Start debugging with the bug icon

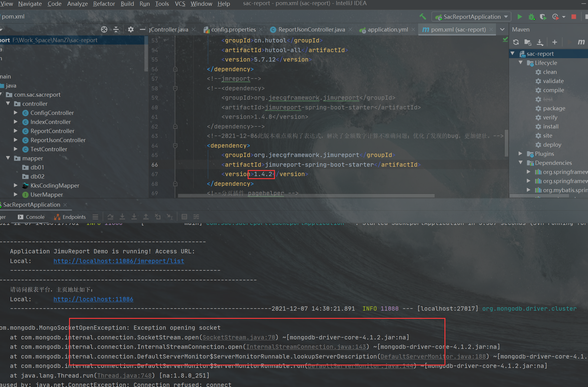pos(531,17)
